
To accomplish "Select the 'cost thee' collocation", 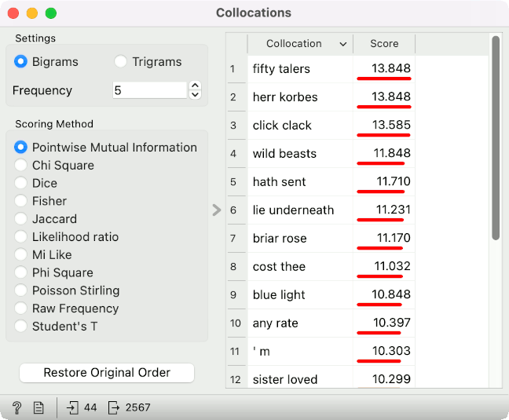I will (300, 266).
